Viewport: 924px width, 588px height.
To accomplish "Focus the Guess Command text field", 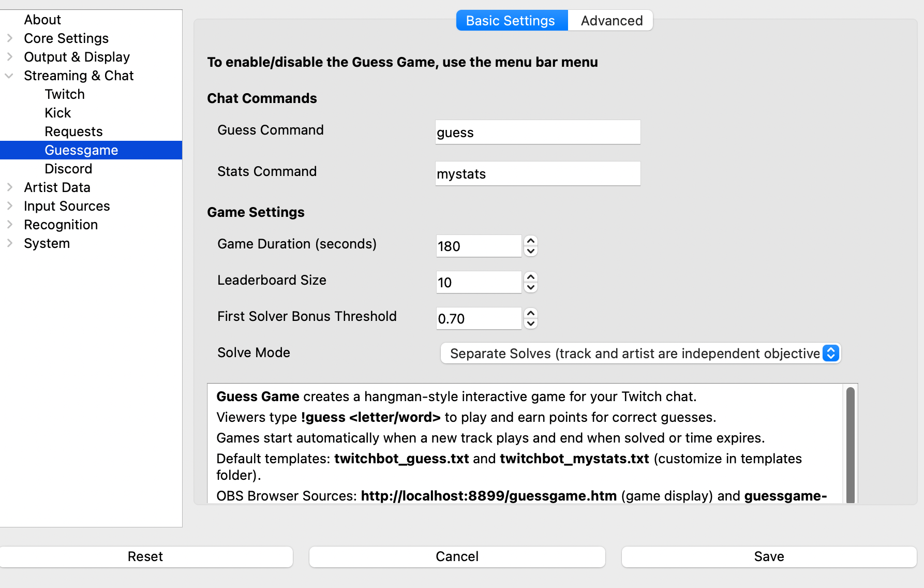I will (538, 133).
